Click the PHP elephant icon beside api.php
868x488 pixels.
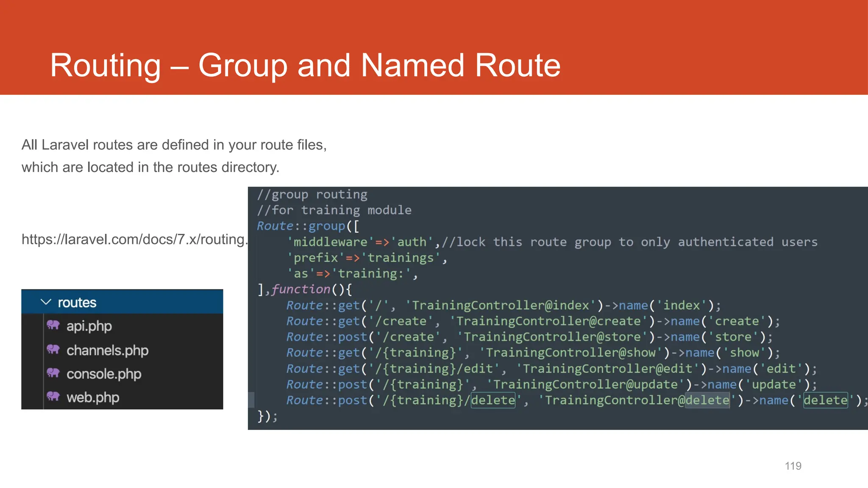tap(53, 325)
